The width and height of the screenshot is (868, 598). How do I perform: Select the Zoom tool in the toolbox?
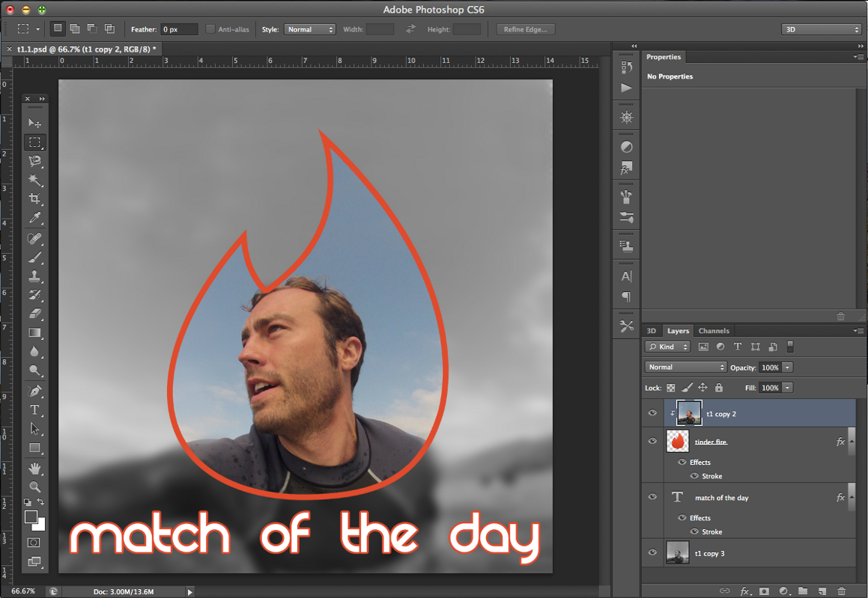pyautogui.click(x=34, y=487)
